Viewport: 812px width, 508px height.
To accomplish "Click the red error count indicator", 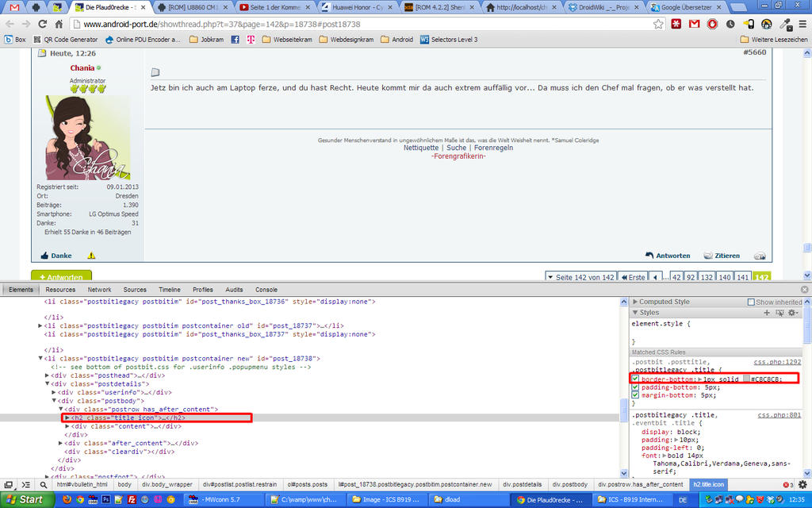I will pos(788,484).
